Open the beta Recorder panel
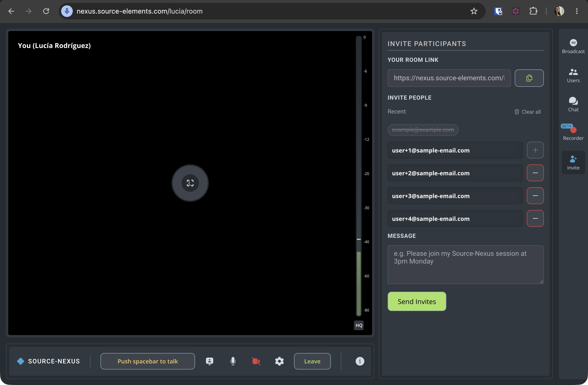 click(x=573, y=133)
